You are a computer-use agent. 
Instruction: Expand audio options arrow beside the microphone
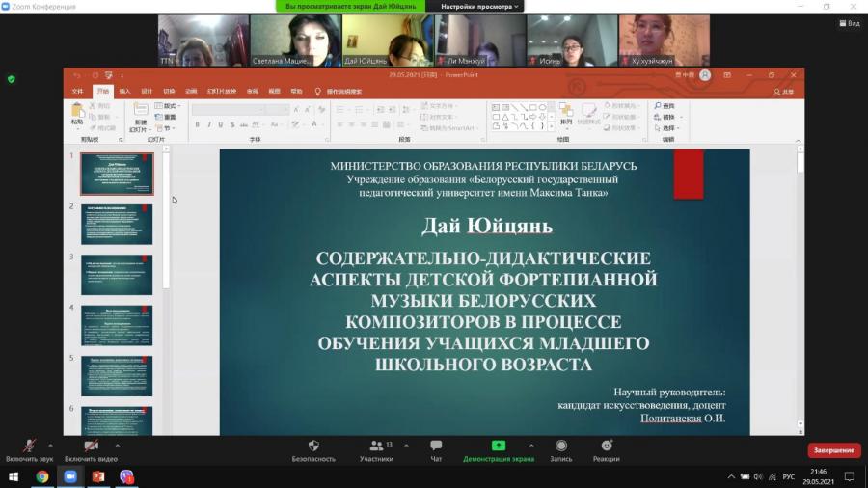tap(50, 445)
